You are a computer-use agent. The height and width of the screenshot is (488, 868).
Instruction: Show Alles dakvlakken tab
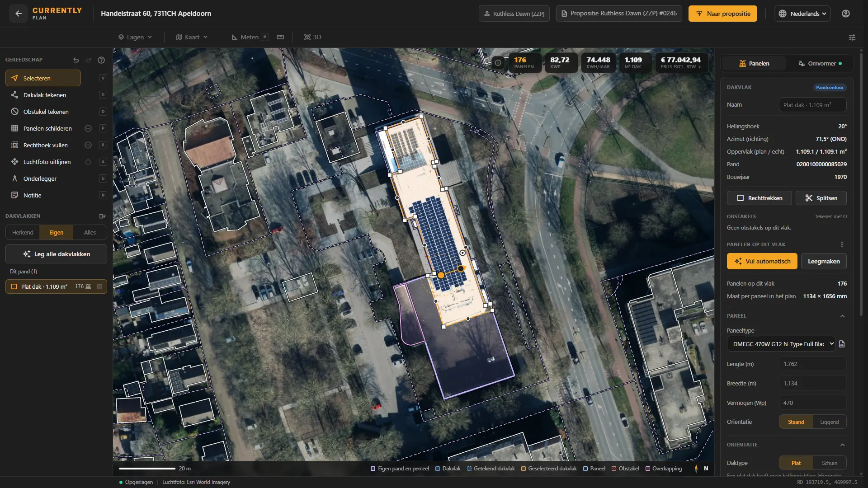click(90, 232)
